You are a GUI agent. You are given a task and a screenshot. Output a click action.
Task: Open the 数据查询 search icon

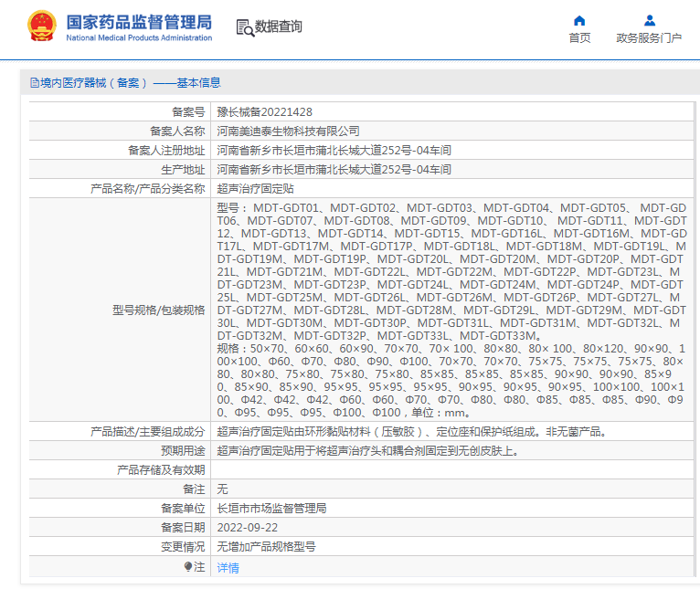coord(245,27)
